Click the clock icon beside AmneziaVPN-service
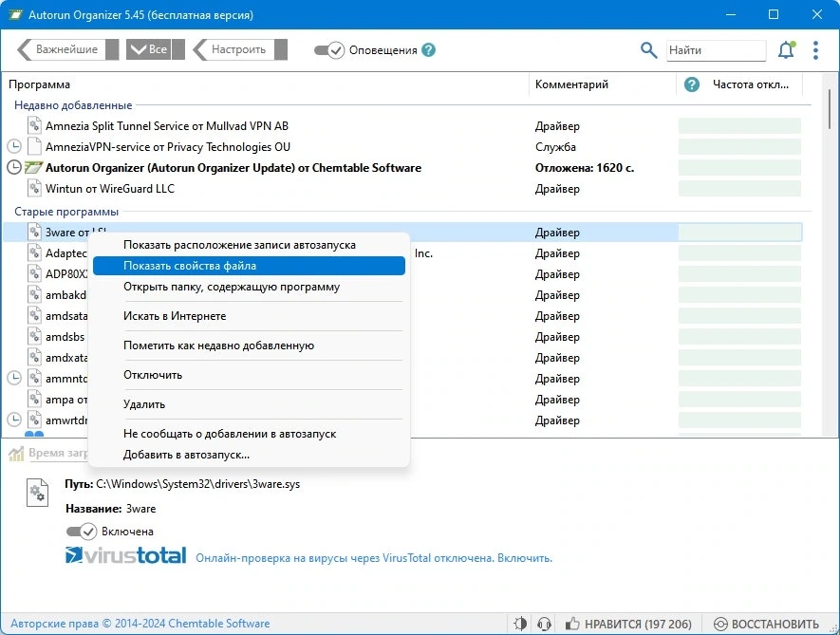840x635 pixels. (x=14, y=146)
